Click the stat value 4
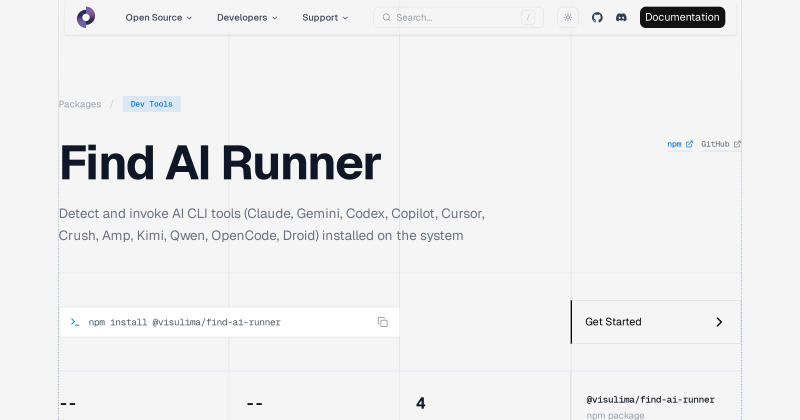The image size is (800, 420). (x=420, y=403)
